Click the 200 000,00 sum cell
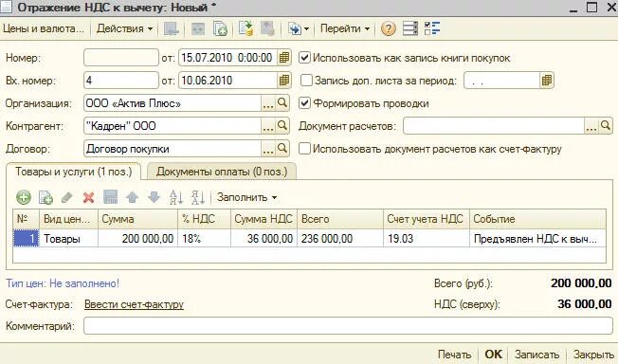 (138, 239)
